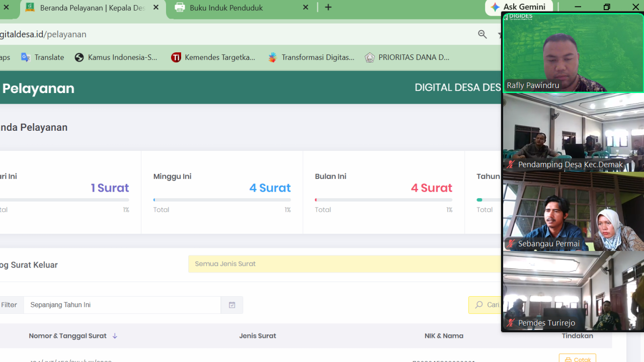The image size is (644, 362).
Task: Switch to Beranda Pelayanan browser tab
Action: (93, 8)
